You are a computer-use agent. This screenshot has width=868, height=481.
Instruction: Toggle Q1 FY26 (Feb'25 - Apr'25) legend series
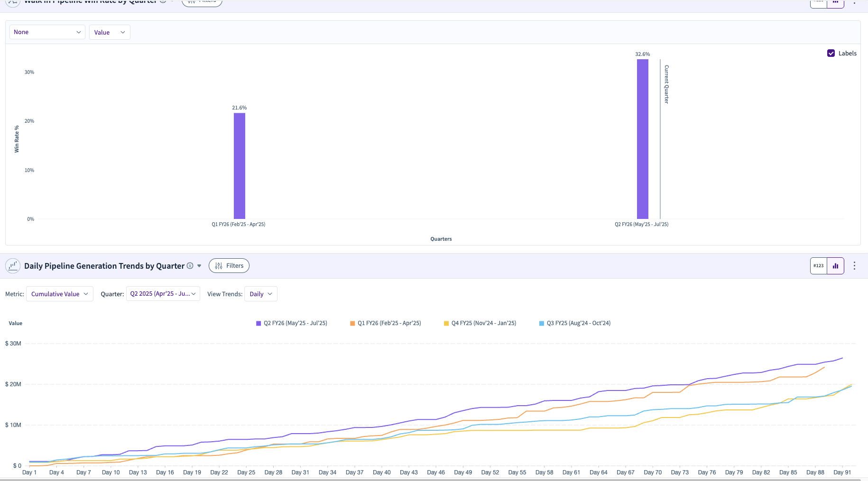pos(386,323)
